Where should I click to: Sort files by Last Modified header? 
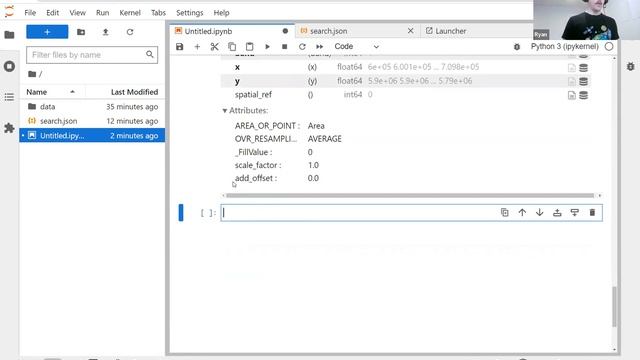tap(126, 92)
